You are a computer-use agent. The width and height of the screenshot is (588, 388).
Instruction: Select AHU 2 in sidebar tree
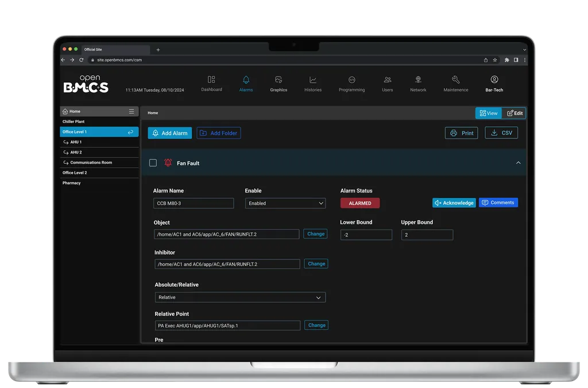(x=99, y=152)
